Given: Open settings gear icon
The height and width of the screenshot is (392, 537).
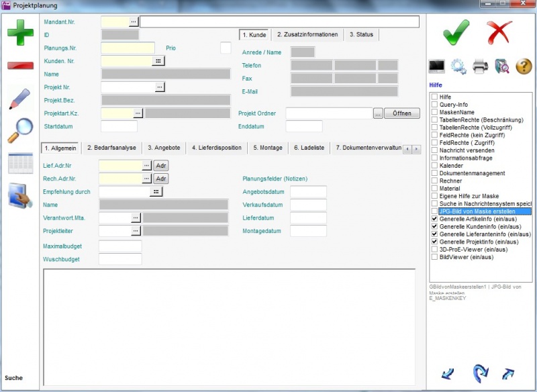Looking at the screenshot, I should (x=458, y=66).
